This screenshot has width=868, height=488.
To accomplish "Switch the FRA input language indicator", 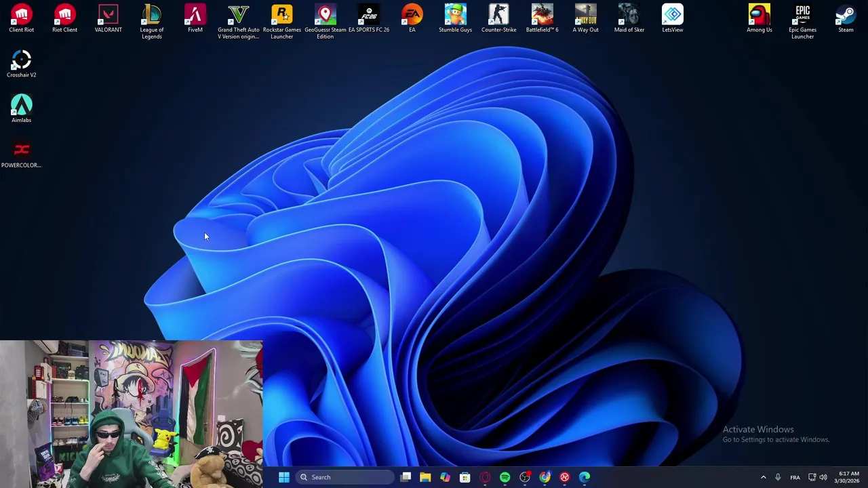I will click(x=795, y=477).
